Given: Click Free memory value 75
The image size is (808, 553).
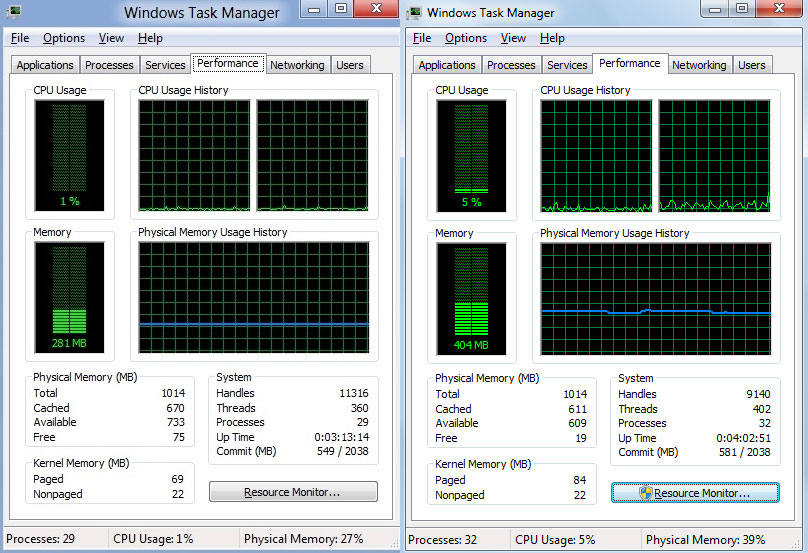Looking at the screenshot, I should click(x=179, y=438).
